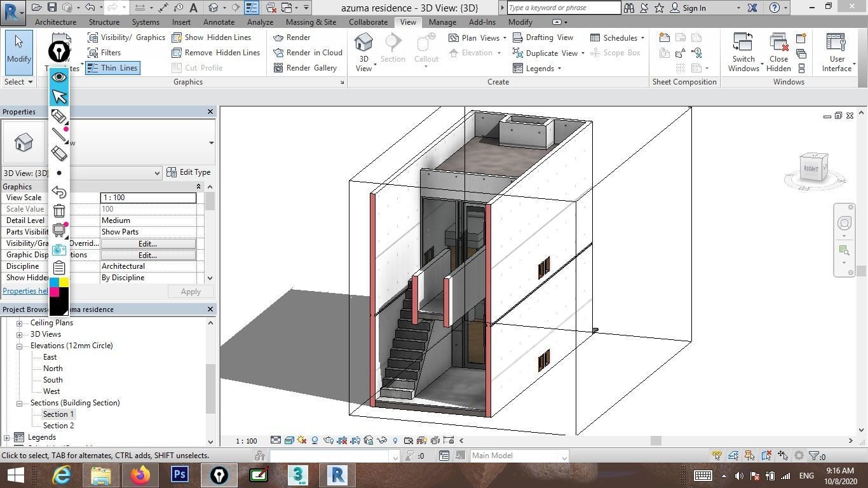
Task: Select the camera snapshot tool in floating toolbar
Action: tap(59, 250)
